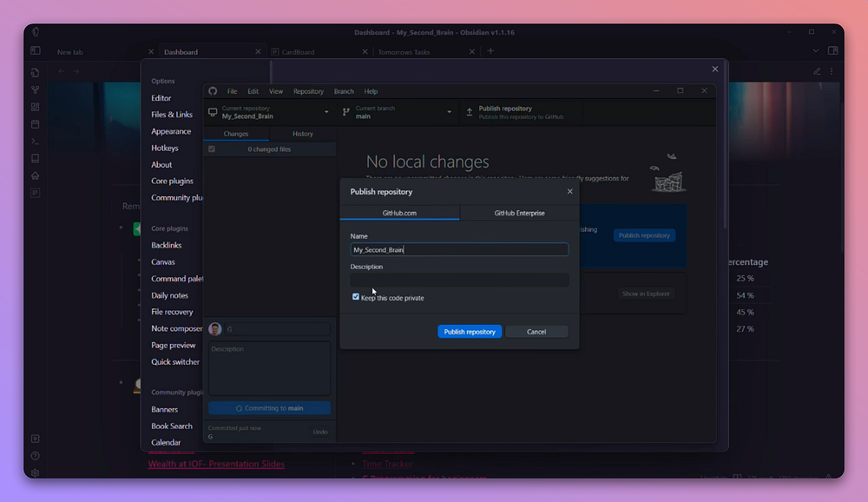
Task: Cancel the Publish repository dialog
Action: pyautogui.click(x=536, y=332)
